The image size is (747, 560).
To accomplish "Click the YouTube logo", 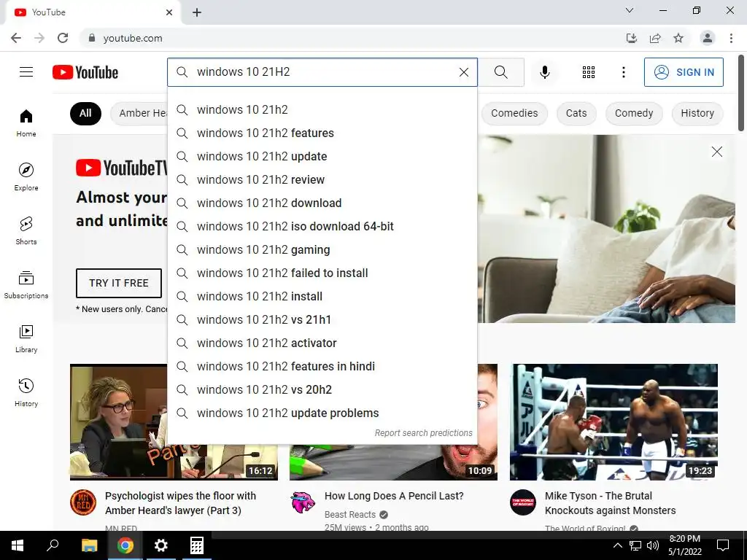I will pyautogui.click(x=85, y=72).
